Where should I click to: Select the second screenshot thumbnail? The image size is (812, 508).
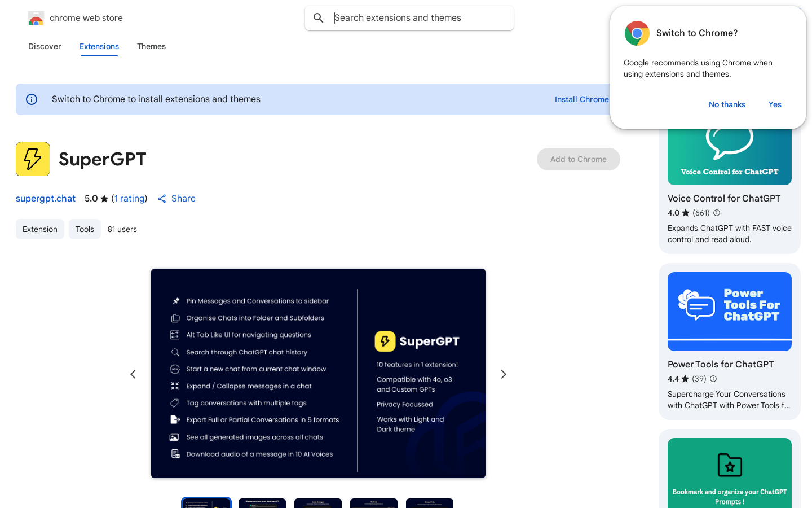pyautogui.click(x=262, y=503)
